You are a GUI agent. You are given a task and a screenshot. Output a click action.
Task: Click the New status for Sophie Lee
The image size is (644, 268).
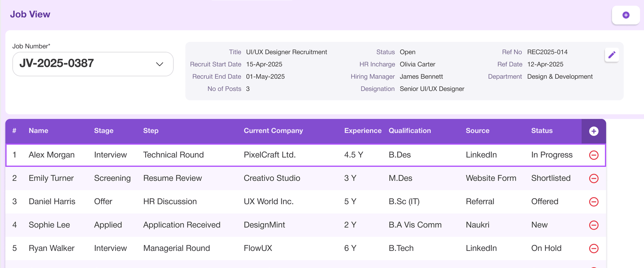539,225
